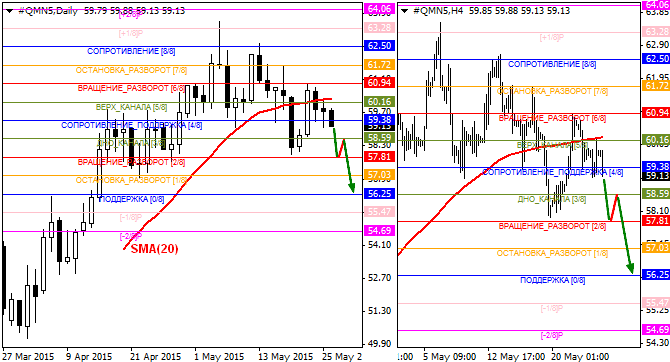
Task: Click the #QMN5,Daily chart title text
Action: click(48, 11)
